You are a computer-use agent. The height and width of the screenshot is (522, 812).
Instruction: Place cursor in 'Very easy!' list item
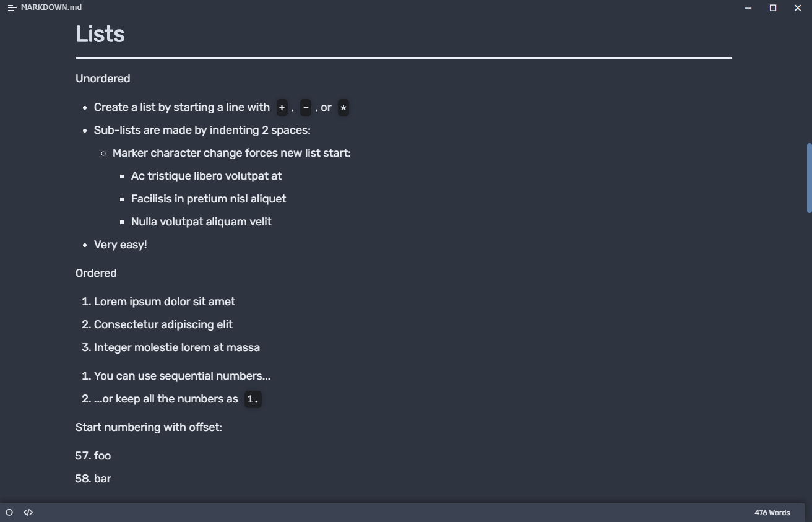point(121,245)
